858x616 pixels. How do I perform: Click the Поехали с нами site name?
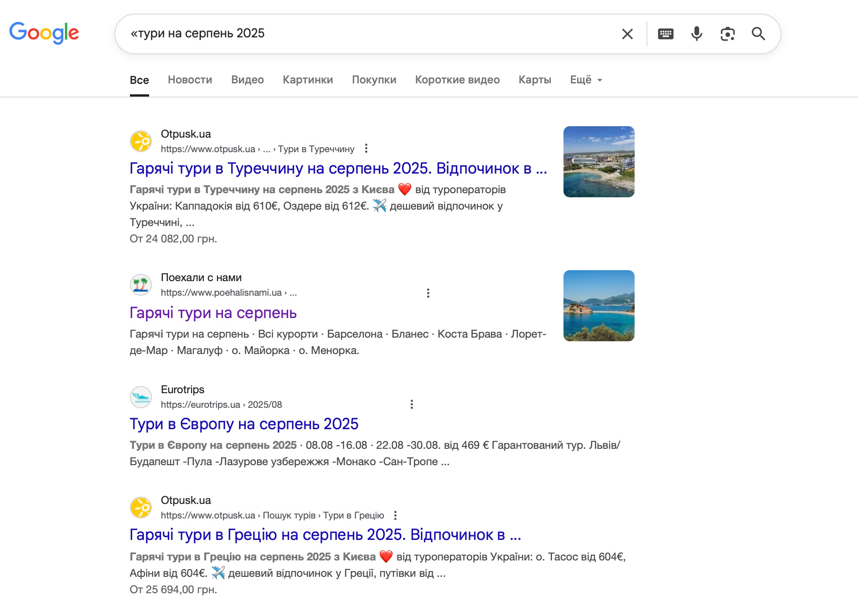pyautogui.click(x=201, y=277)
